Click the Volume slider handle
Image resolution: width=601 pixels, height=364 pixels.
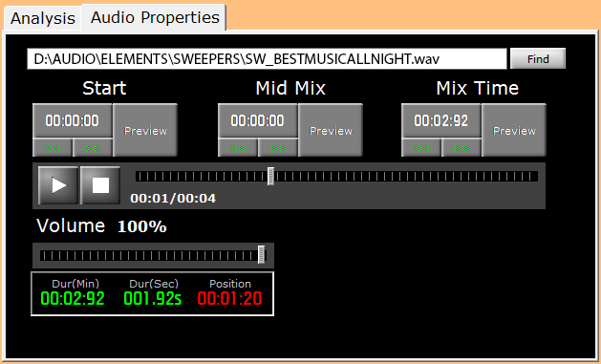click(x=261, y=255)
